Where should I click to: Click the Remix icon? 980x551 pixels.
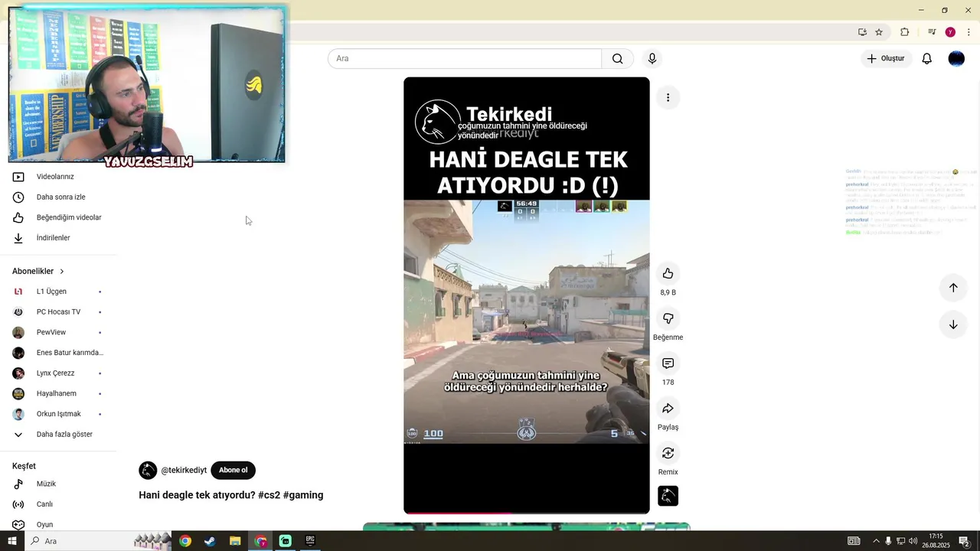(x=668, y=453)
